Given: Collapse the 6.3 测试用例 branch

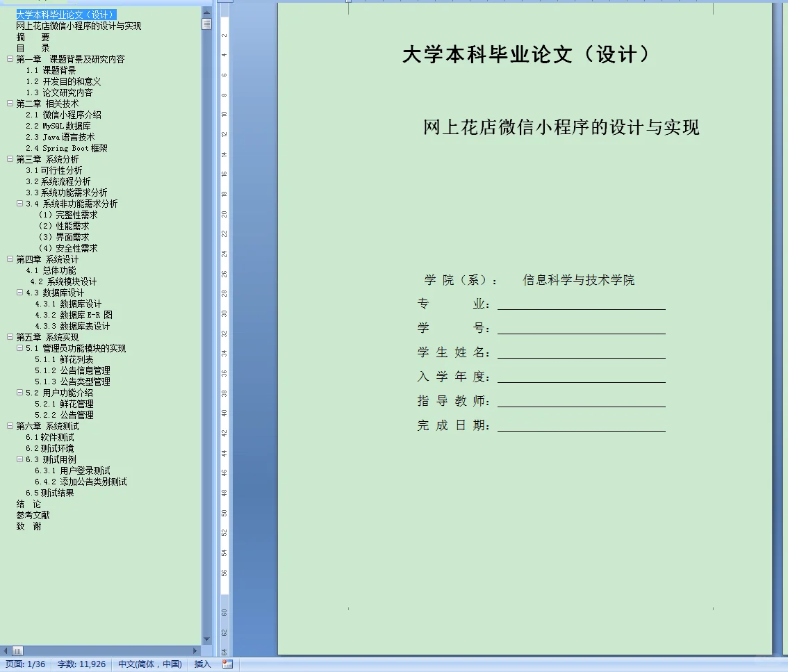Looking at the screenshot, I should 19,459.
